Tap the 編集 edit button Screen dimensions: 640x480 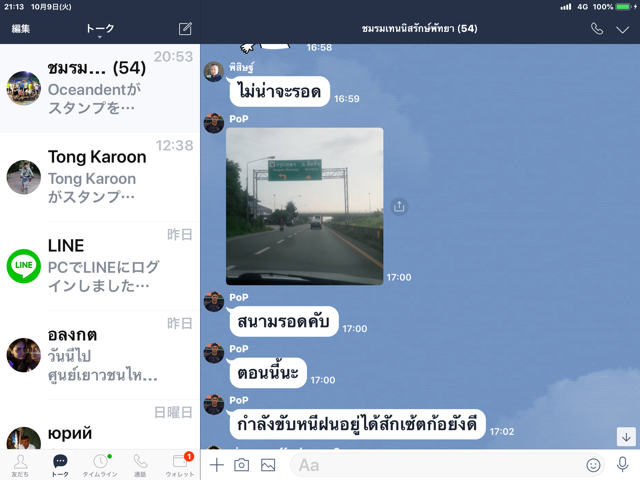(x=20, y=29)
